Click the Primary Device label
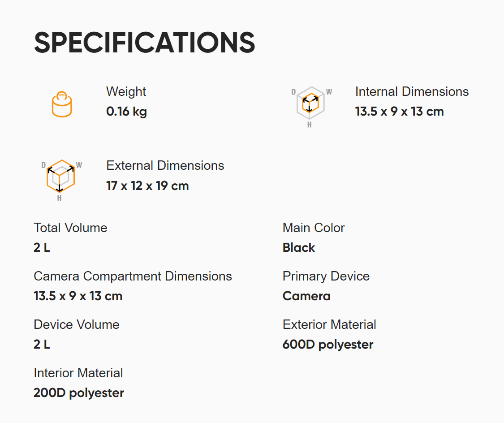Screen dimensions: 504x423 pos(326,276)
